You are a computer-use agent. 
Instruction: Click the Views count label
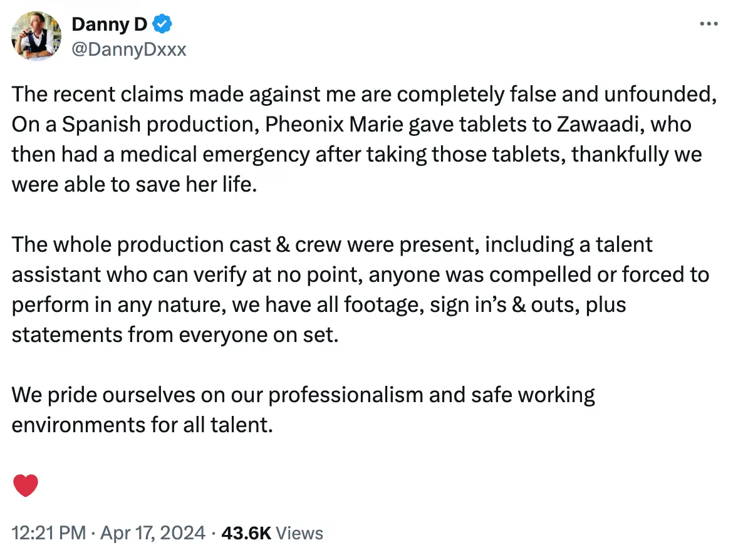pyautogui.click(x=299, y=533)
